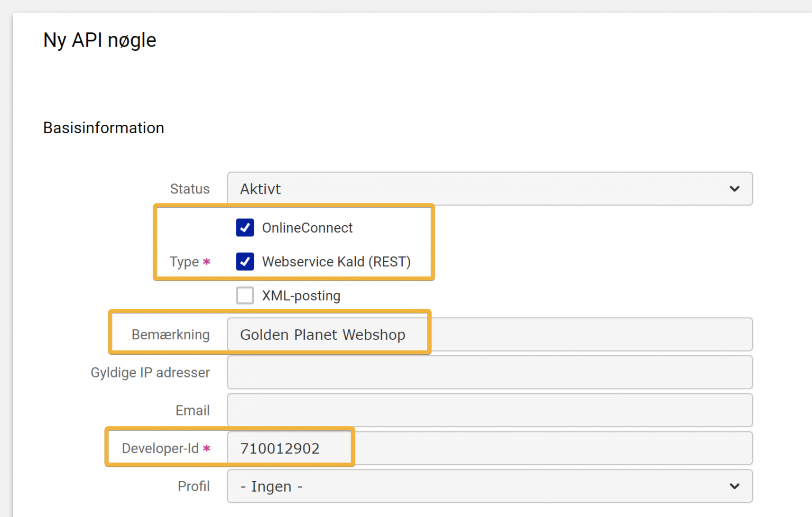Uncheck Webservice Kald (REST) checkbox
The image size is (812, 517).
(x=245, y=262)
